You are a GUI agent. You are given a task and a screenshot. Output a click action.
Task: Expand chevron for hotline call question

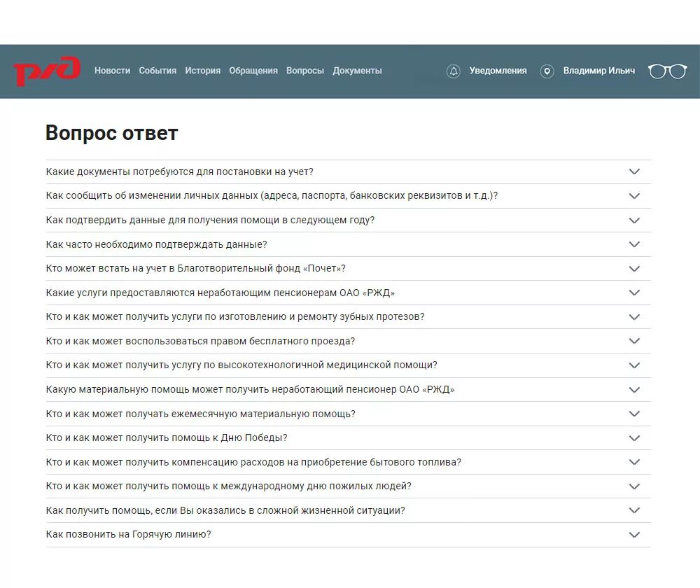pyautogui.click(x=634, y=535)
